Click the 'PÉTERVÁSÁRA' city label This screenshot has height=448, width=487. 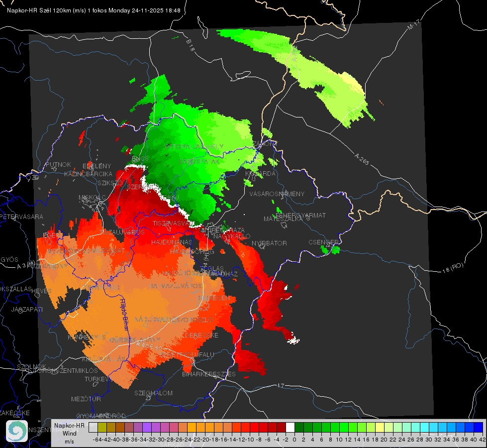coord(22,217)
